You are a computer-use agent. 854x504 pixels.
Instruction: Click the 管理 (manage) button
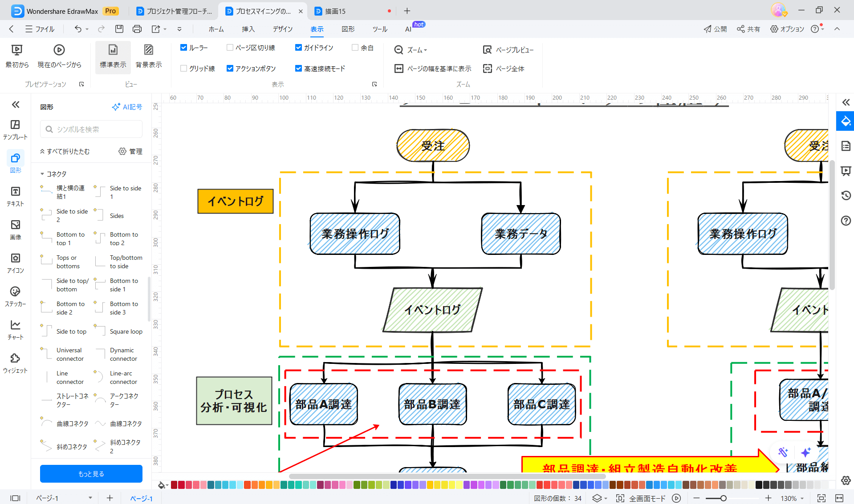[x=130, y=151]
